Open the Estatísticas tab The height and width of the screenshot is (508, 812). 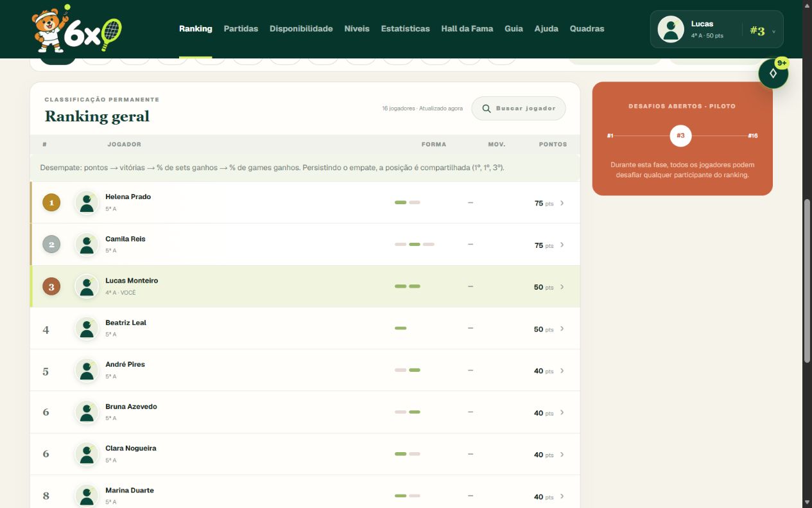(406, 29)
